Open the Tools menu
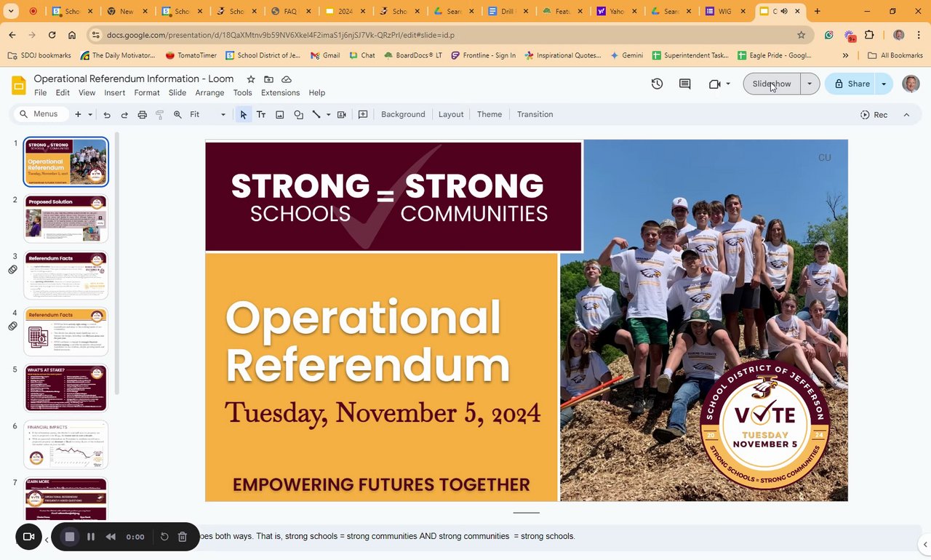This screenshot has width=931, height=560. [242, 92]
